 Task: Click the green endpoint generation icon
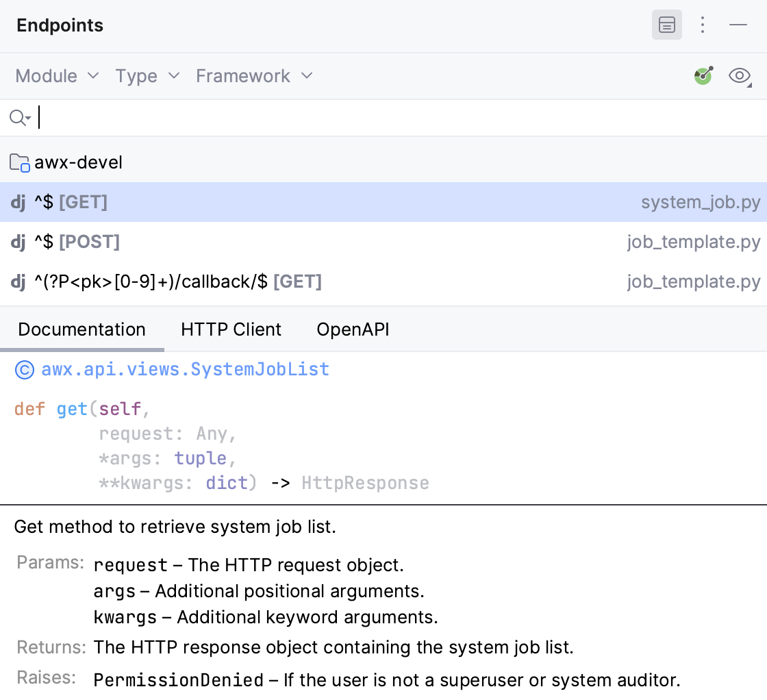click(x=704, y=76)
